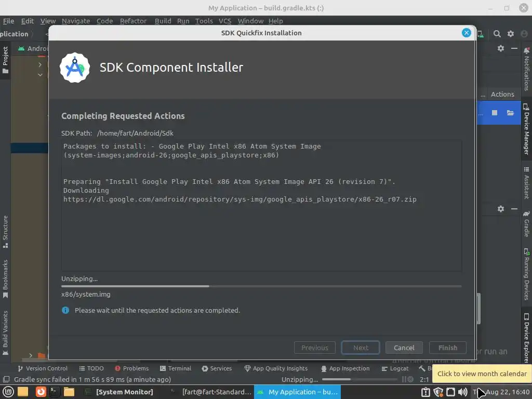Screen dimensions: 532x399
Task: Open the Device Explorer side tab
Action: tap(526, 338)
